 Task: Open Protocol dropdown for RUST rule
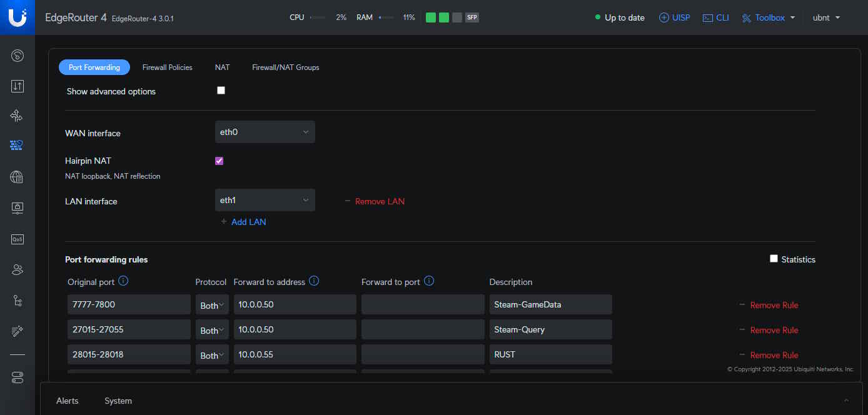(x=212, y=355)
